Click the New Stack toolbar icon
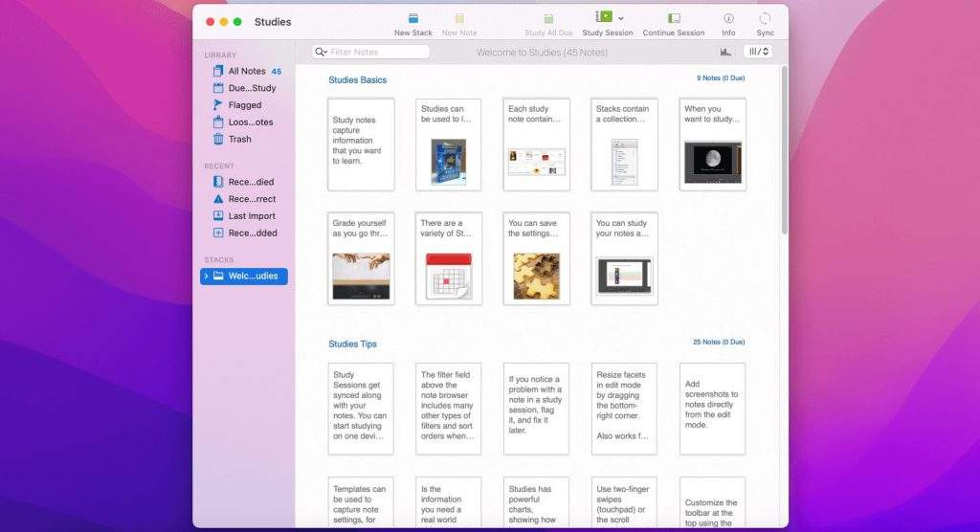980x532 pixels. point(413,19)
